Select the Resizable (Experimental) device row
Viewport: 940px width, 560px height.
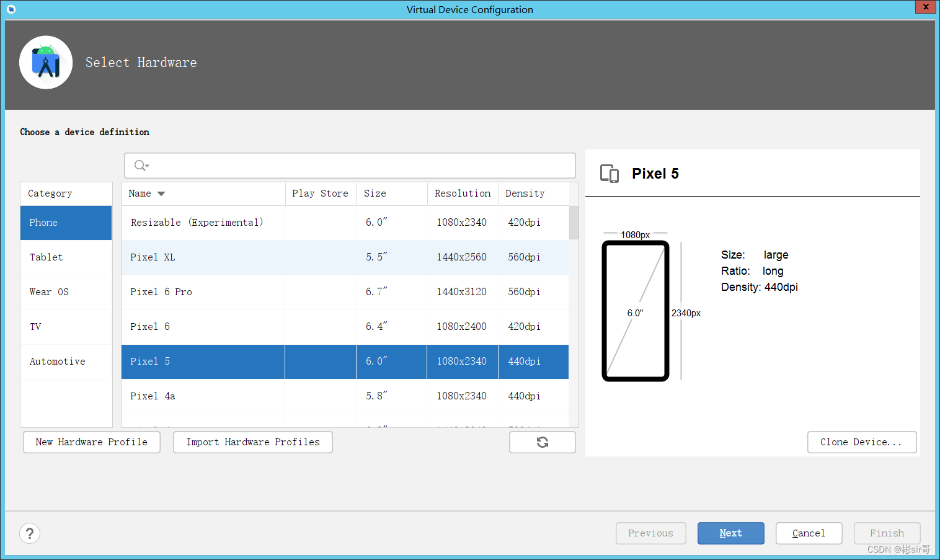pyautogui.click(x=345, y=223)
